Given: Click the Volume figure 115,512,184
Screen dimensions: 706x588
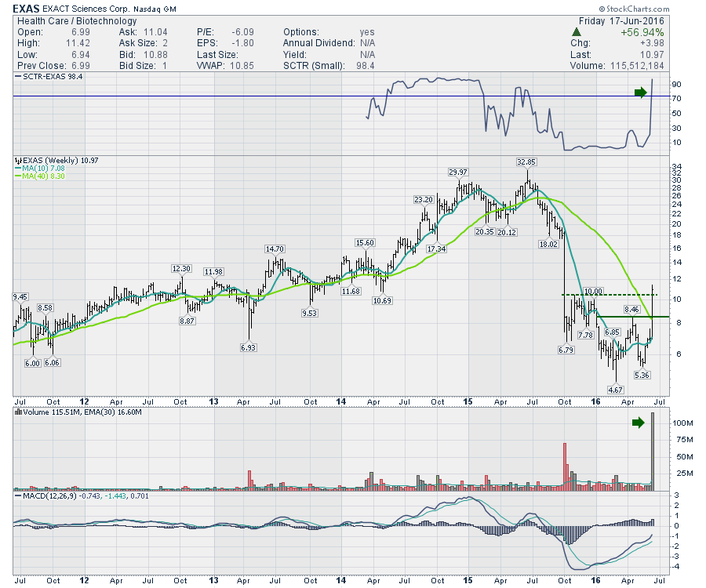Looking at the screenshot, I should pos(637,66).
